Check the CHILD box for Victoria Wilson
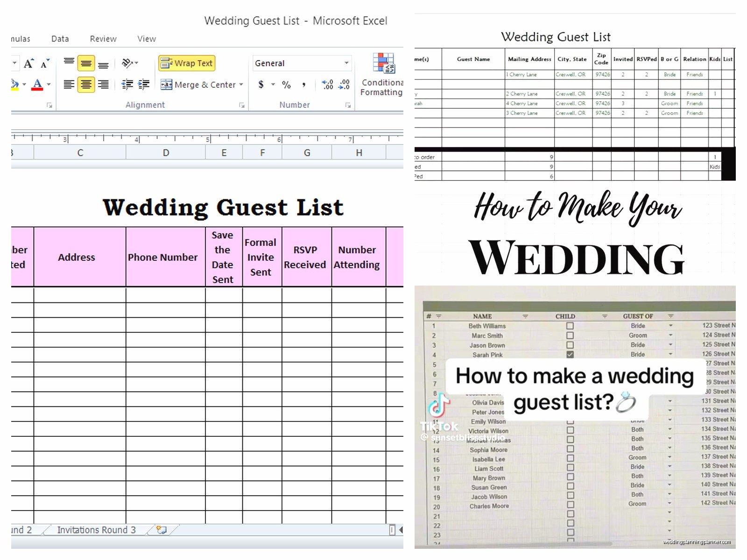The image size is (747, 560). pos(571,430)
